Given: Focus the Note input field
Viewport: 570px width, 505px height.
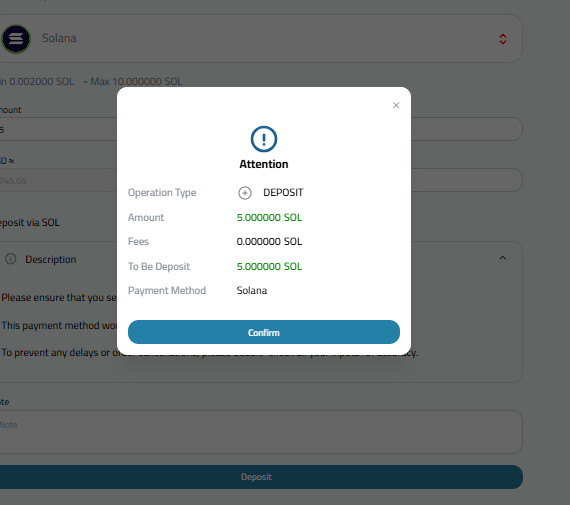Looking at the screenshot, I should pyautogui.click(x=261, y=432).
